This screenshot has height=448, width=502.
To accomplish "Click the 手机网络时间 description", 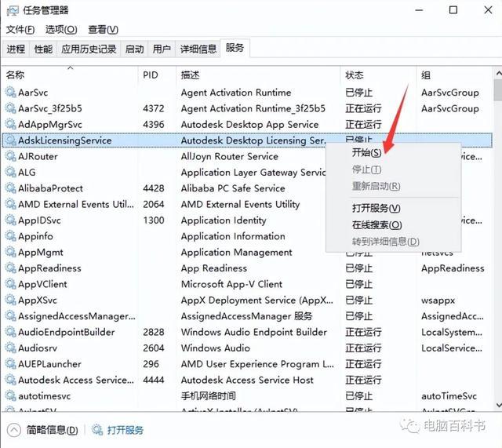I will coord(208,396).
